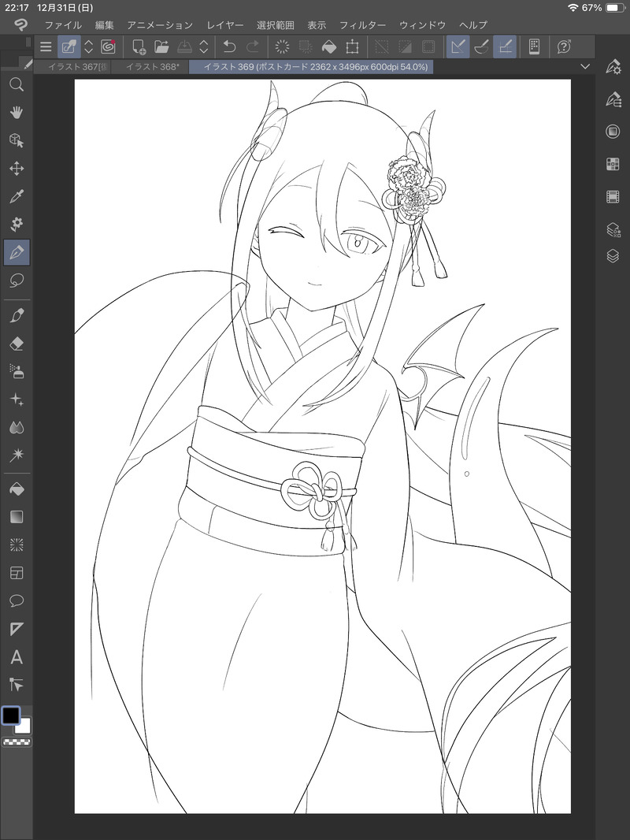Open the Layers panel icon
This screenshot has height=840, width=630.
click(x=613, y=256)
